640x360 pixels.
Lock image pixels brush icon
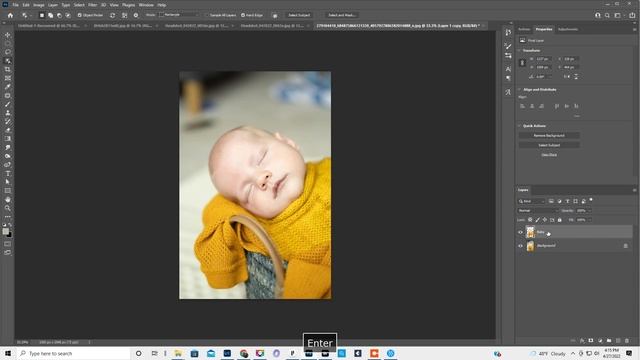point(538,220)
